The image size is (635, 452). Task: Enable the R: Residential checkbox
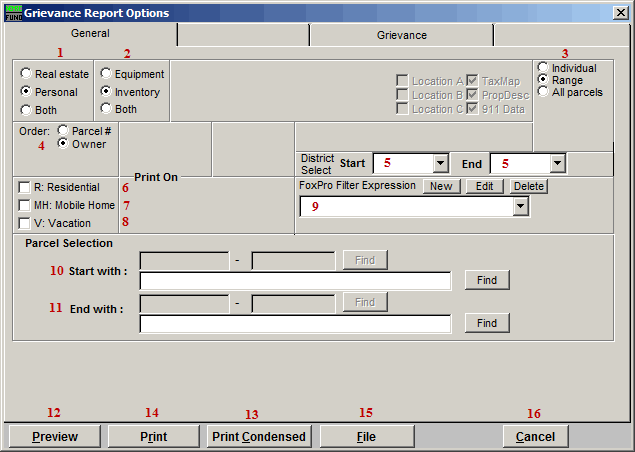24,187
